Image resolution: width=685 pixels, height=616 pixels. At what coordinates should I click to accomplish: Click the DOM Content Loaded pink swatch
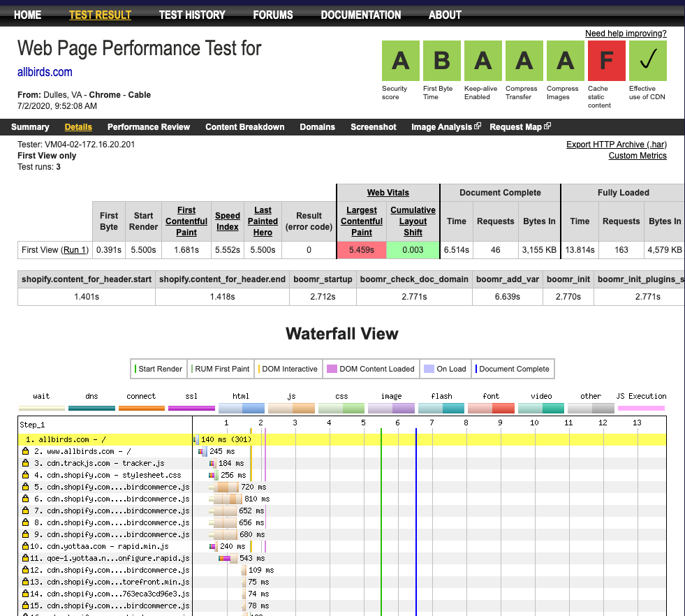[332, 369]
